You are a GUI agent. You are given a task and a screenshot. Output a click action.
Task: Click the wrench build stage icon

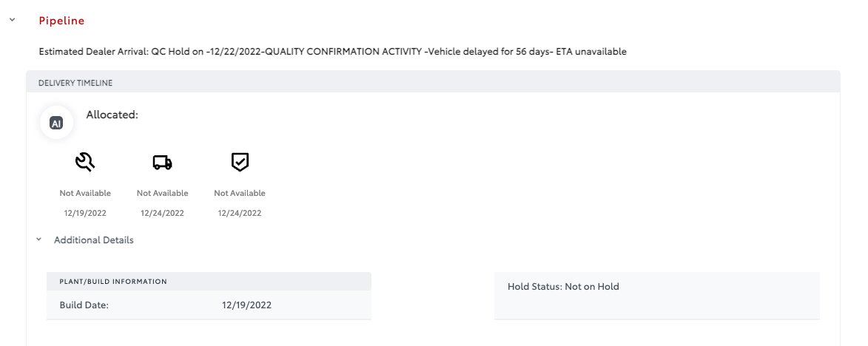(84, 162)
